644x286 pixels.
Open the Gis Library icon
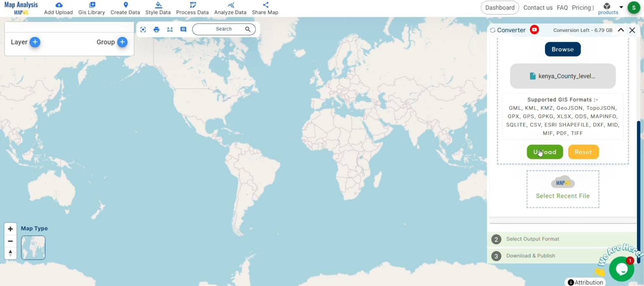point(91,4)
